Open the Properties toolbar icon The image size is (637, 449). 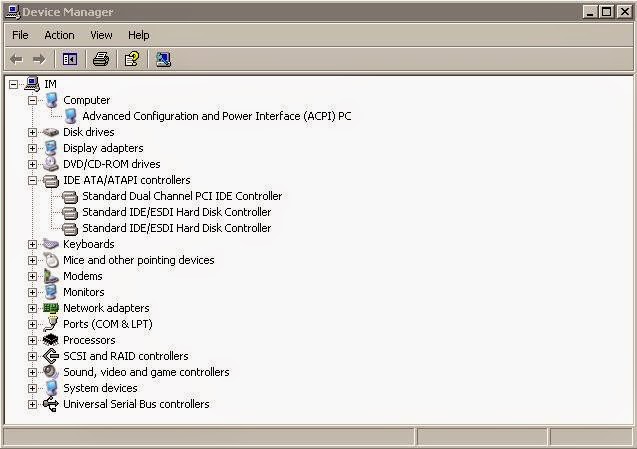coord(132,59)
